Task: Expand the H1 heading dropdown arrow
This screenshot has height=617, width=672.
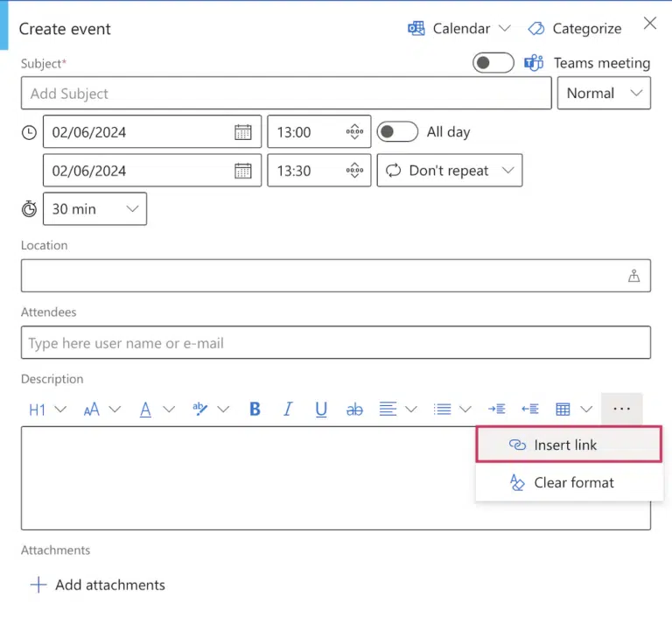Action: coord(61,410)
